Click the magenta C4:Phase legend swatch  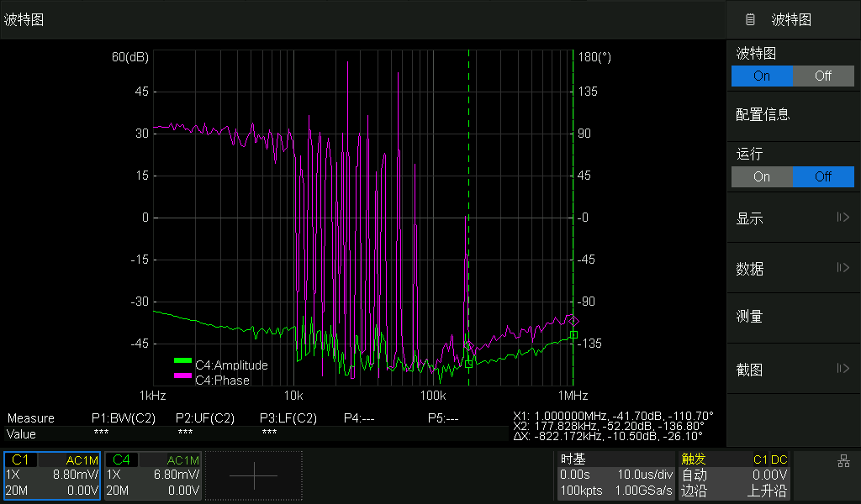[x=182, y=375]
